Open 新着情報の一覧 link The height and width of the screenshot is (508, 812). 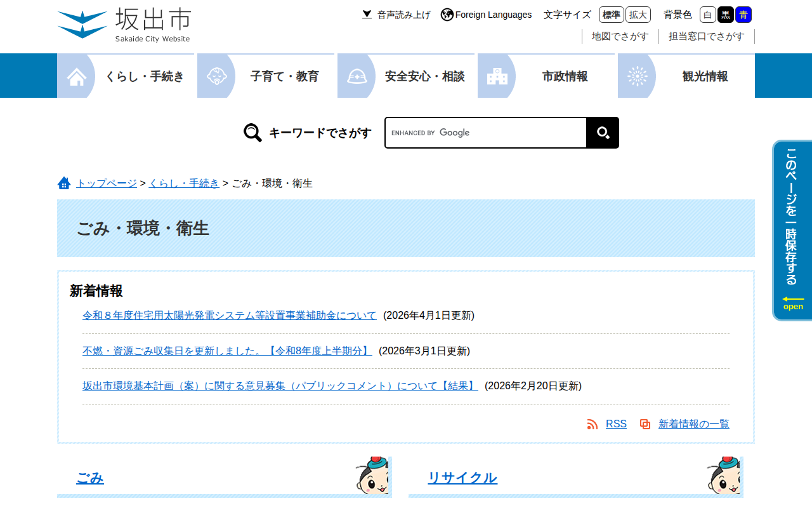(694, 424)
